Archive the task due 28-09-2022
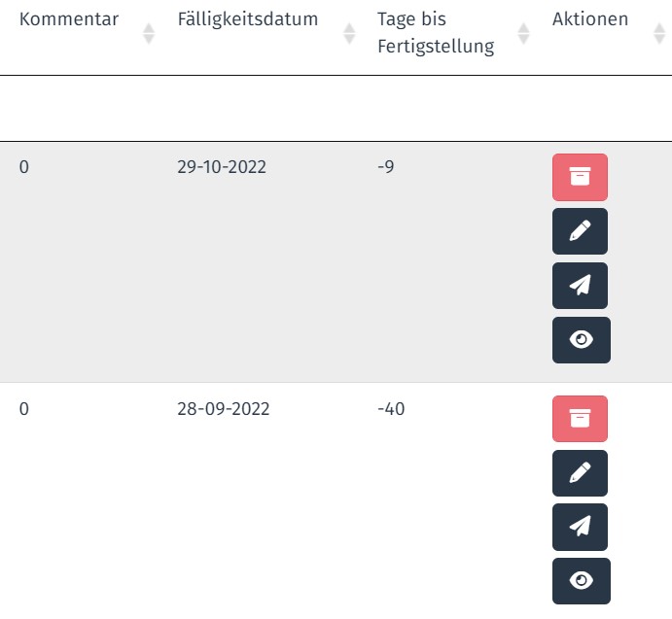The height and width of the screenshot is (619, 672). 580,419
